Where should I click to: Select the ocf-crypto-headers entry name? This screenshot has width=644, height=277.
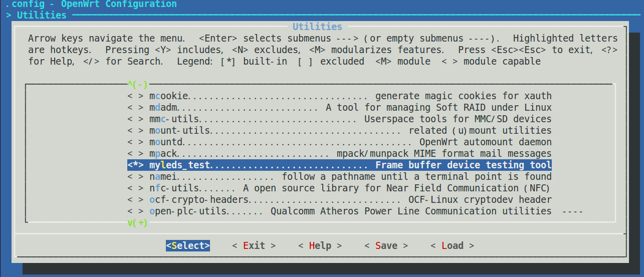pos(199,199)
